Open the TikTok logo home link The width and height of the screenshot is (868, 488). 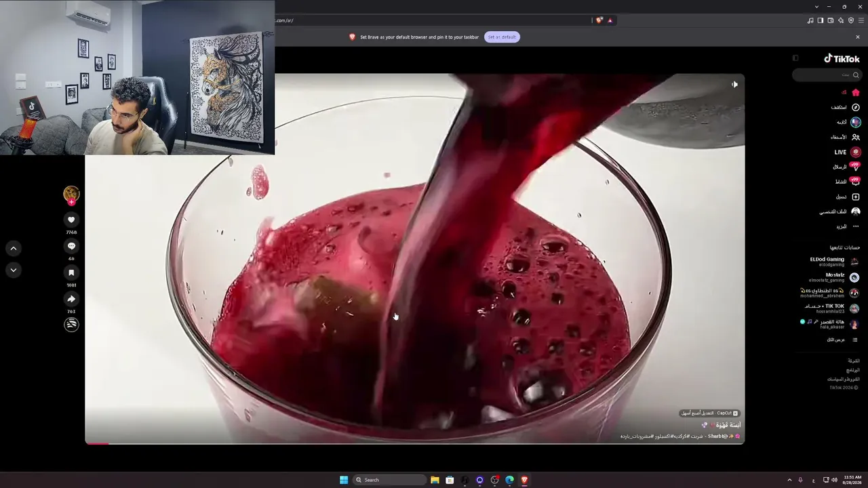click(842, 59)
